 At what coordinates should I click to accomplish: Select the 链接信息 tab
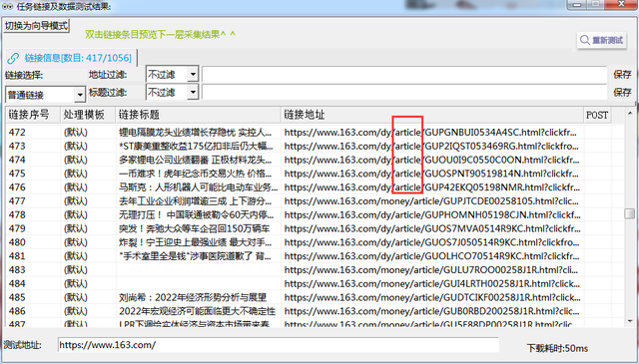tap(71, 58)
